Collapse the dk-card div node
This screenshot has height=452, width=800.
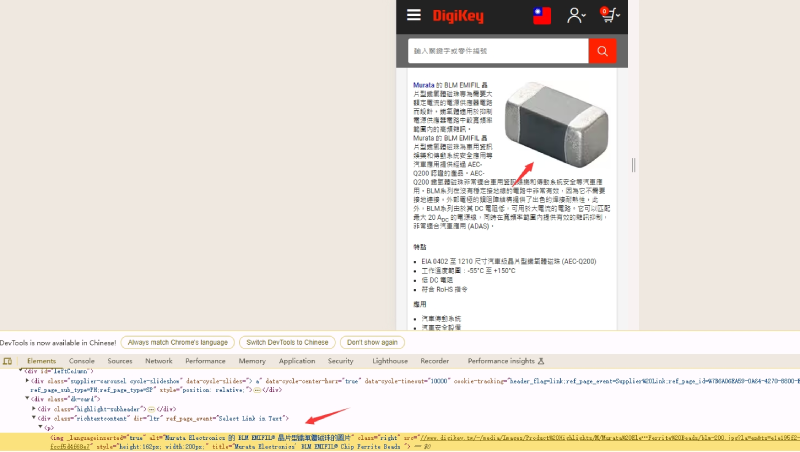pyautogui.click(x=28, y=398)
